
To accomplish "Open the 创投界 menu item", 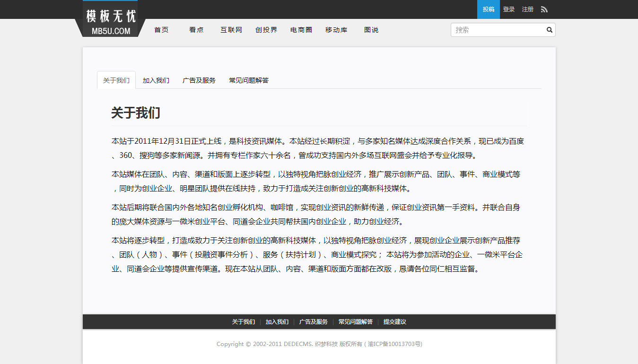I will pyautogui.click(x=266, y=30).
